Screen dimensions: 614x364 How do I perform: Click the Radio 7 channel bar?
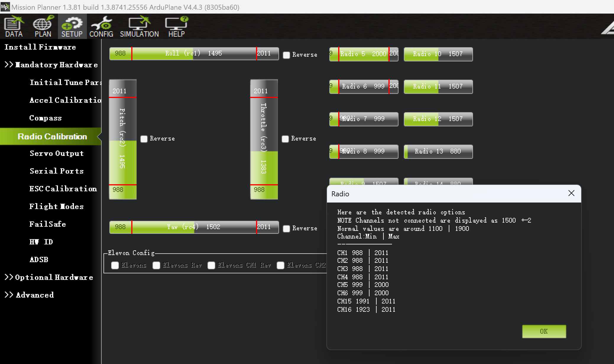(364, 119)
